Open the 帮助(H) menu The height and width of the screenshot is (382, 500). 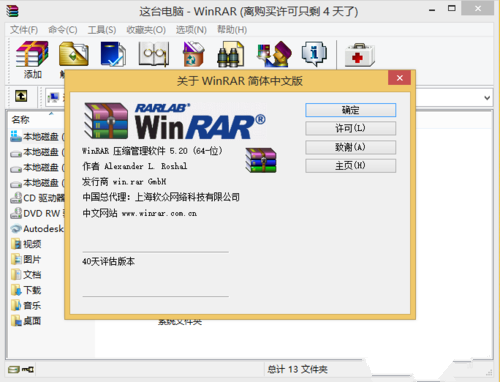pyautogui.click(x=232, y=30)
